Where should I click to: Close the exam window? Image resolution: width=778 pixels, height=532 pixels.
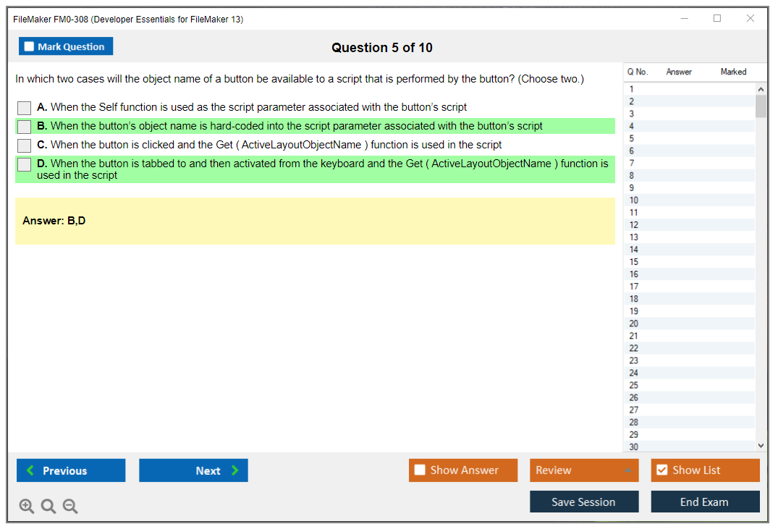(750, 19)
